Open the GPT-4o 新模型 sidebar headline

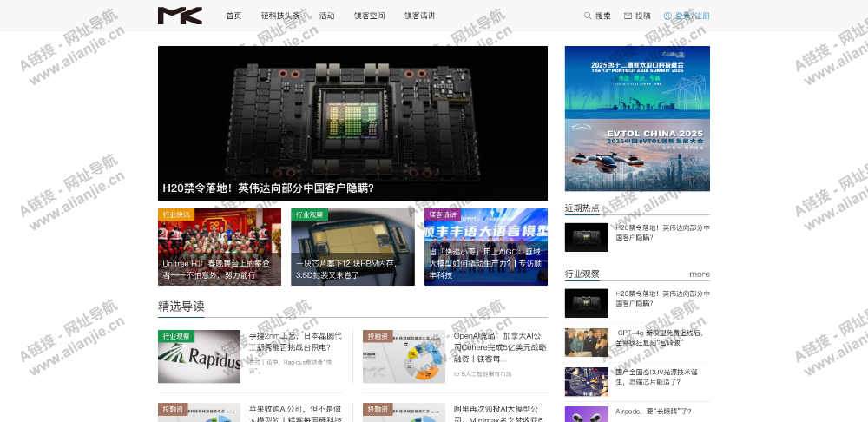[660, 338]
